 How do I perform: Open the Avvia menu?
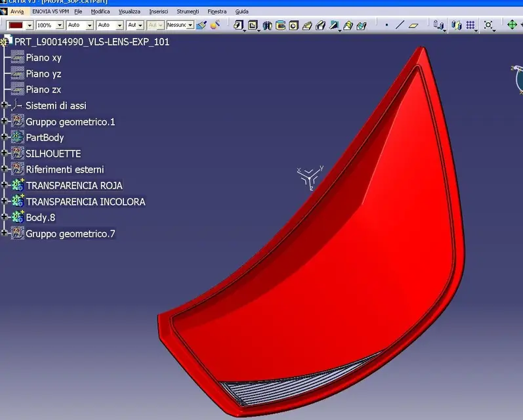(x=17, y=11)
